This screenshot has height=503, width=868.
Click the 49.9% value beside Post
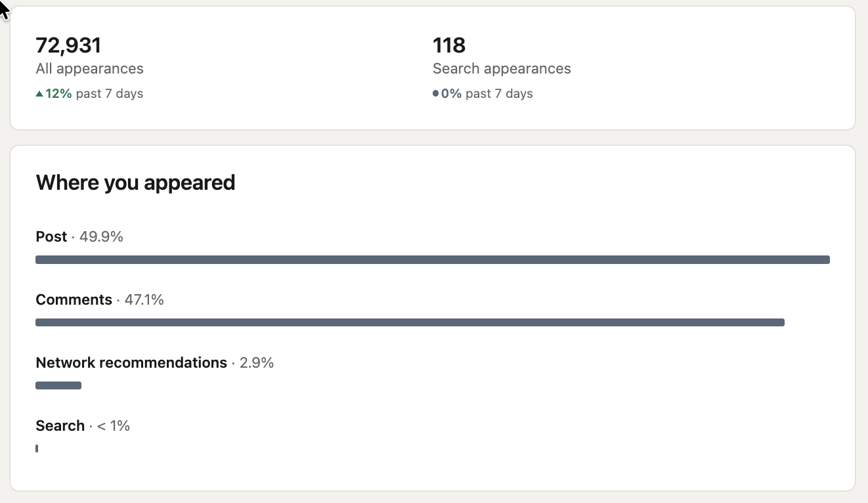pyautogui.click(x=101, y=236)
